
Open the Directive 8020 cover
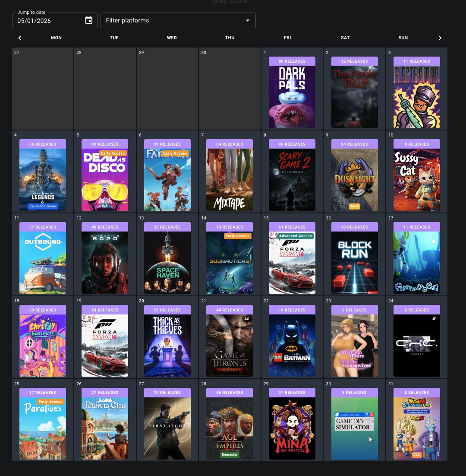tap(105, 262)
